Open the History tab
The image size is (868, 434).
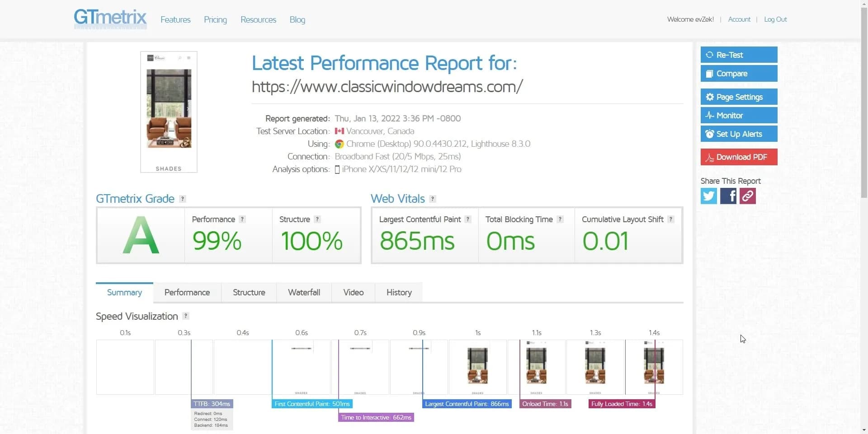coord(399,293)
